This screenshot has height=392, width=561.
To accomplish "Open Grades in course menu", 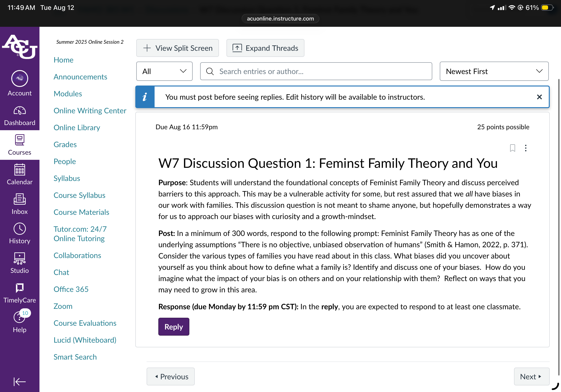I will click(65, 145).
